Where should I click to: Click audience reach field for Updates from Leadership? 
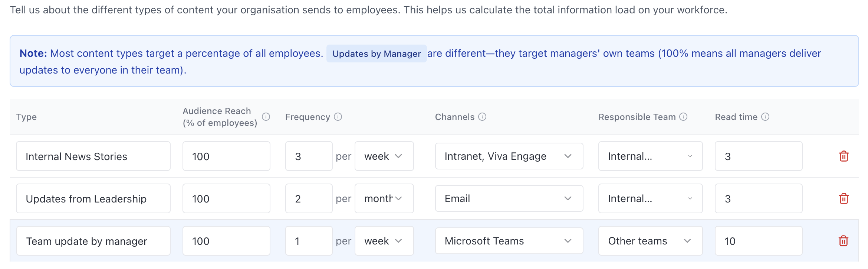click(226, 199)
